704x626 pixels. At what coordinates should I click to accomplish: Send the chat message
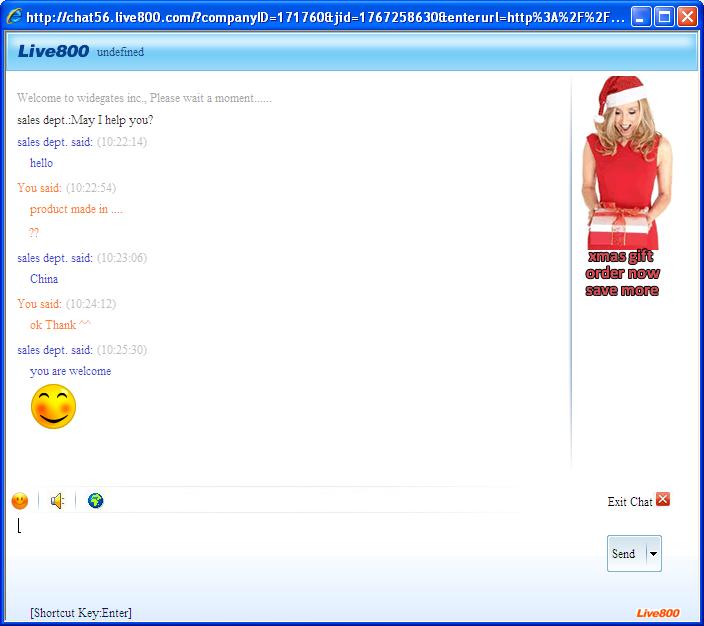pos(626,553)
